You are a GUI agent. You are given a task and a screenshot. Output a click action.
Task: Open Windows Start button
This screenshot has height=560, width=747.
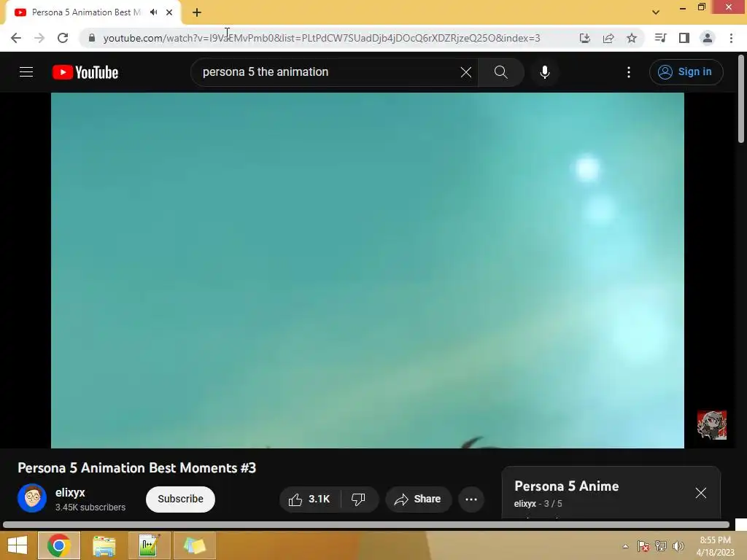pos(18,545)
